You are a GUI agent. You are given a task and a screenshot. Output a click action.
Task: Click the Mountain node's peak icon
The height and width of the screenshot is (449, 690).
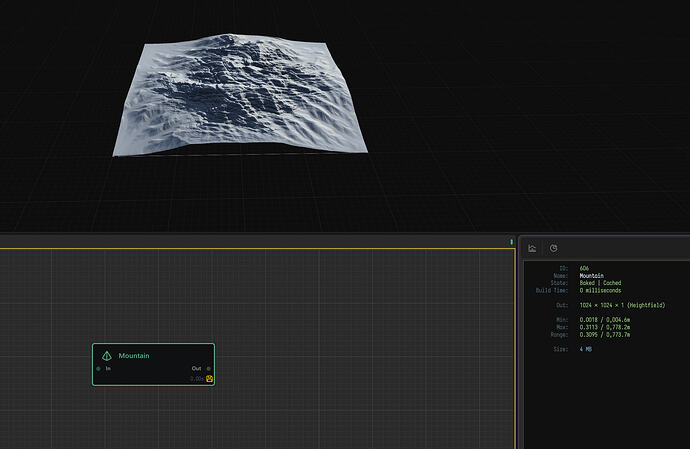coord(106,355)
